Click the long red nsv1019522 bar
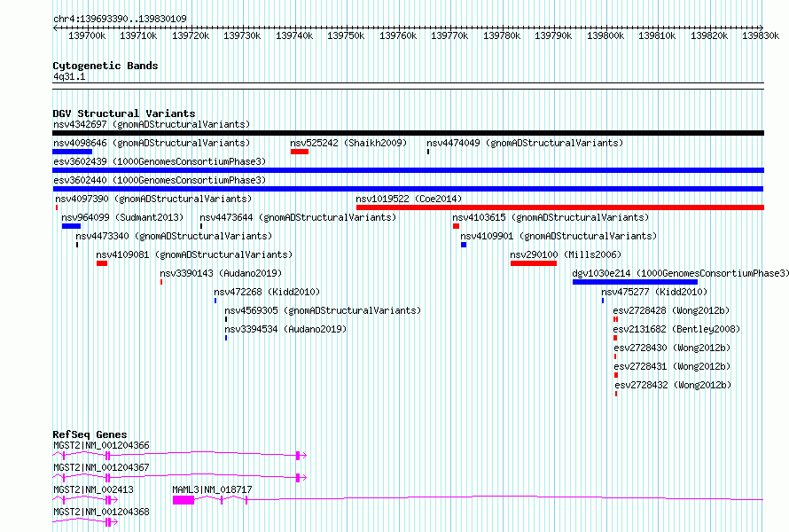 [560, 207]
